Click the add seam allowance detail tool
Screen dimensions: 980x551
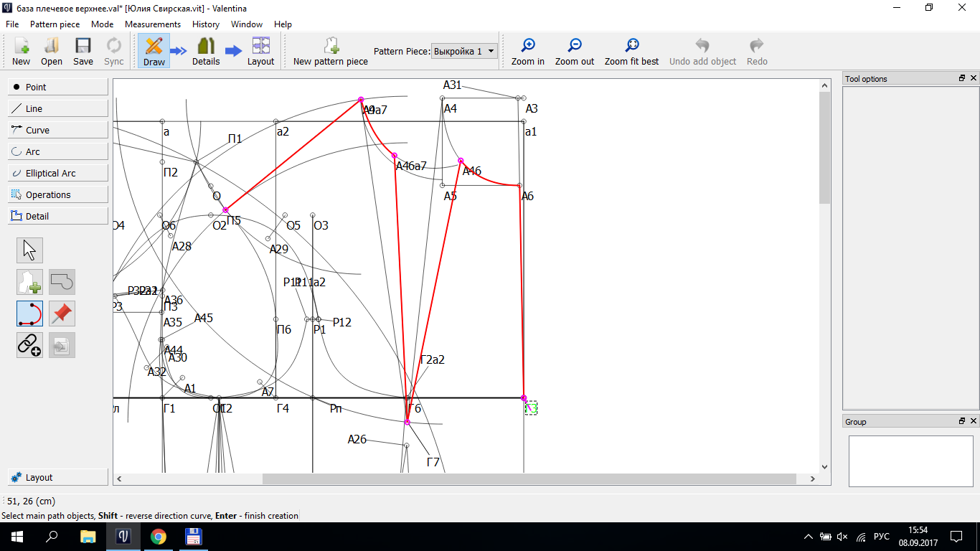tap(29, 282)
